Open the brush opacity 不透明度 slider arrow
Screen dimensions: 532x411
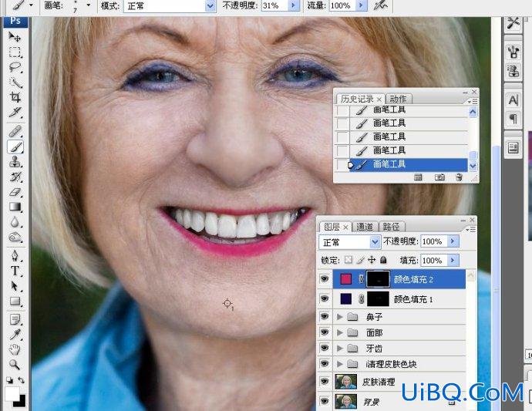point(294,5)
